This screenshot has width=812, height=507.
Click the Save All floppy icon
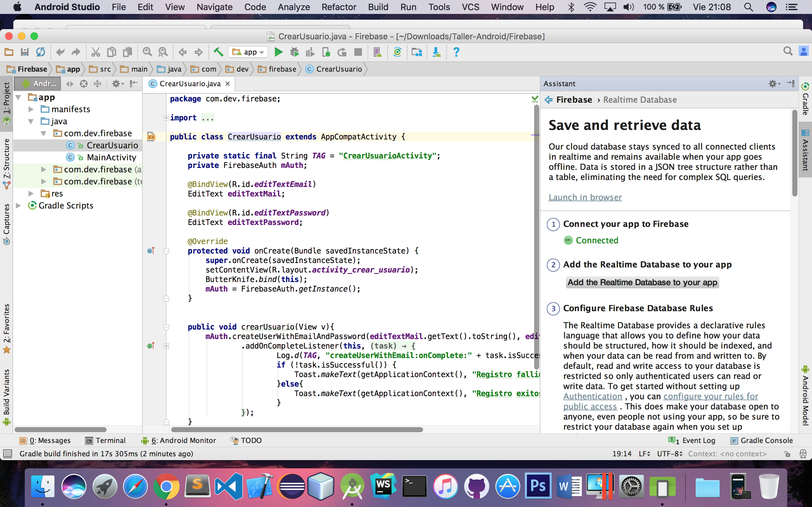click(24, 52)
